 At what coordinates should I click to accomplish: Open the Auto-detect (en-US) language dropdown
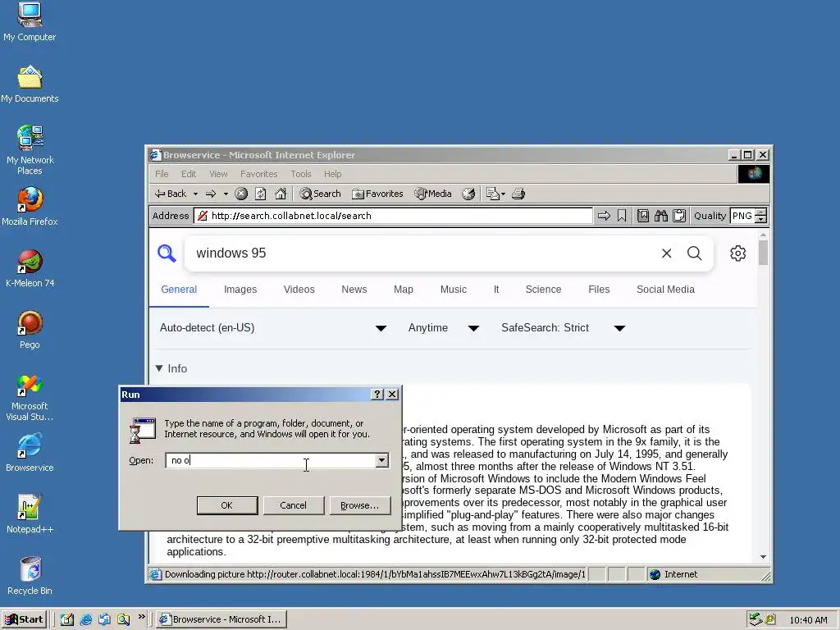tap(273, 328)
